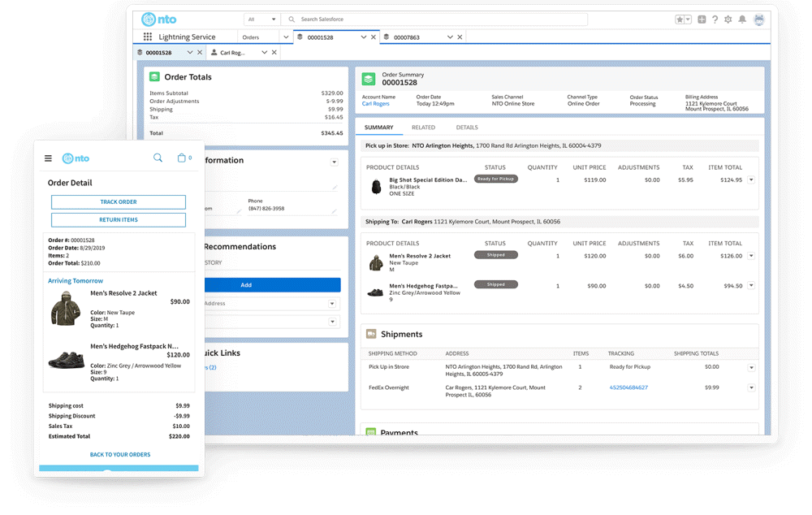Open the mobile shopping bag

coord(182,158)
